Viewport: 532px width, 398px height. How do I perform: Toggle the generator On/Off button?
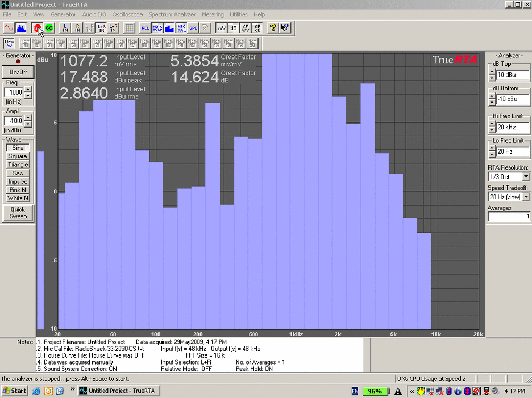coord(18,72)
